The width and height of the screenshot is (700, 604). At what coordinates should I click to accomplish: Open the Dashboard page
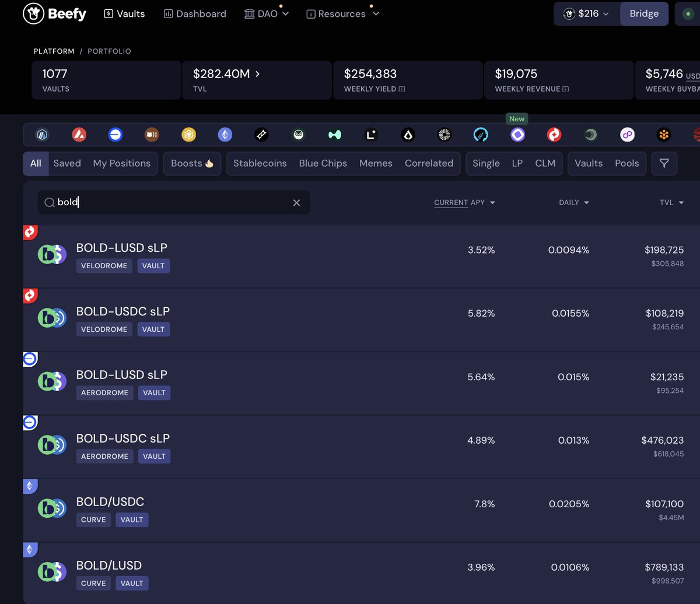[x=195, y=13]
